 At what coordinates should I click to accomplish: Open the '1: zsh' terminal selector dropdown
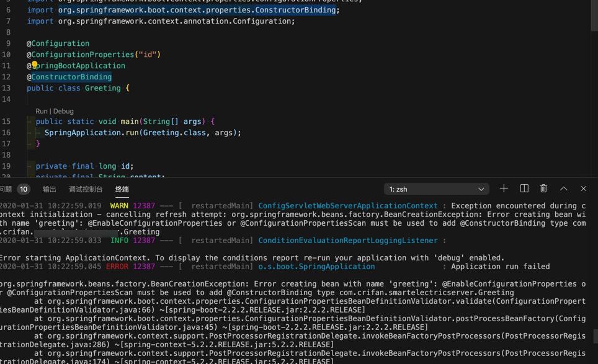tap(436, 189)
